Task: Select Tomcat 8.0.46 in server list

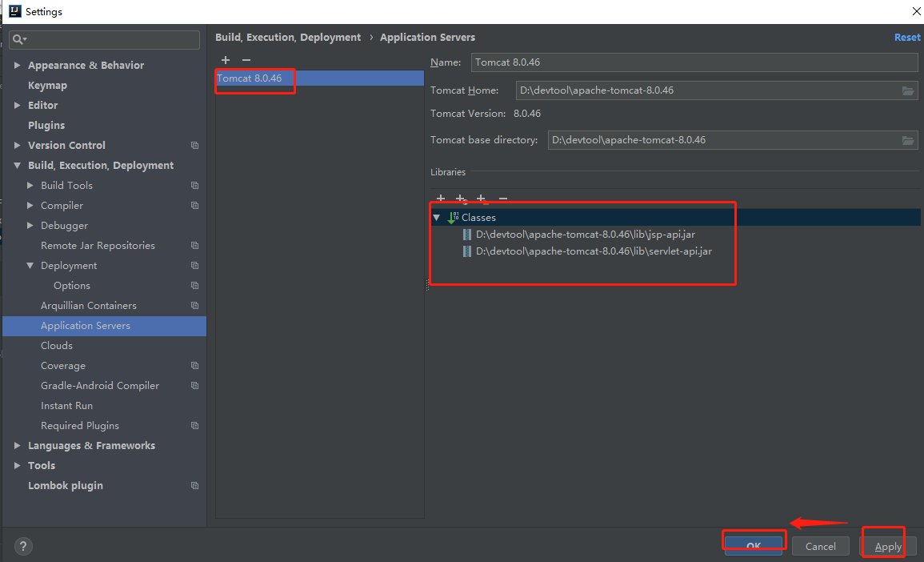Action: click(319, 78)
